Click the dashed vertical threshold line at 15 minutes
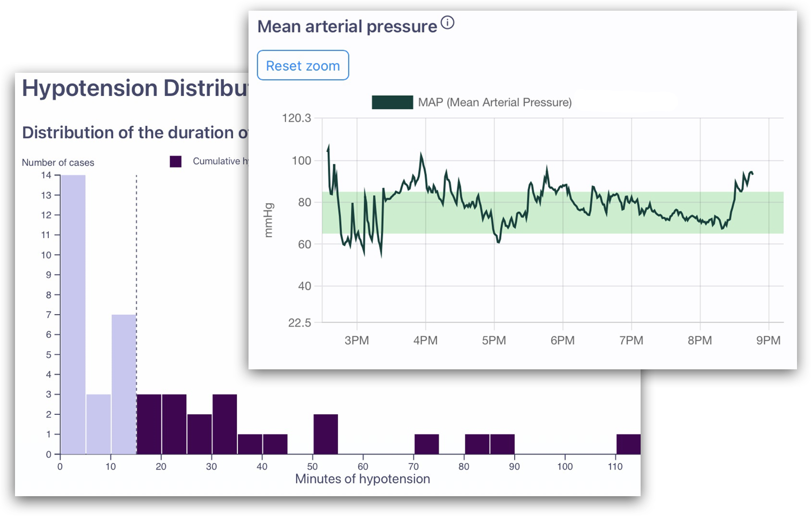The image size is (812, 516). [137, 315]
